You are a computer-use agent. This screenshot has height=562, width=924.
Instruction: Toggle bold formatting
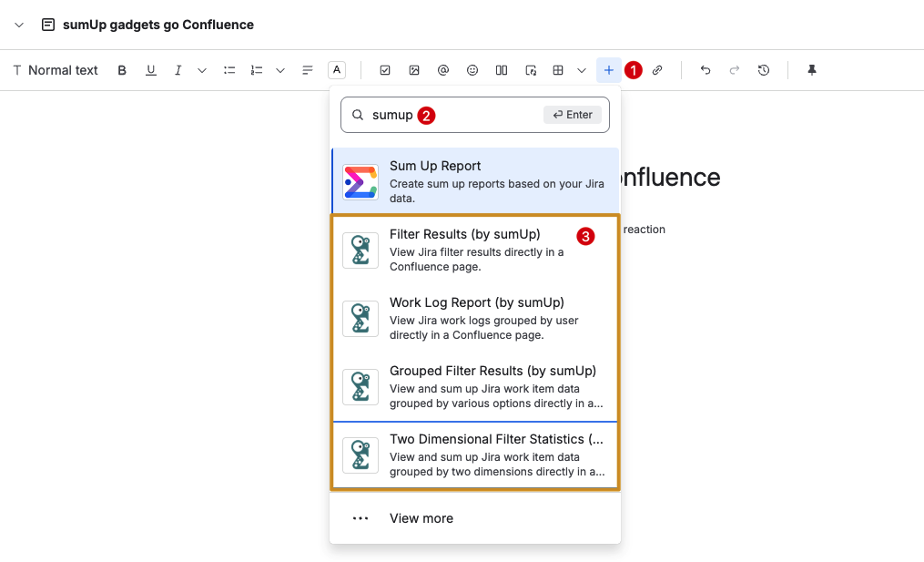(x=122, y=70)
